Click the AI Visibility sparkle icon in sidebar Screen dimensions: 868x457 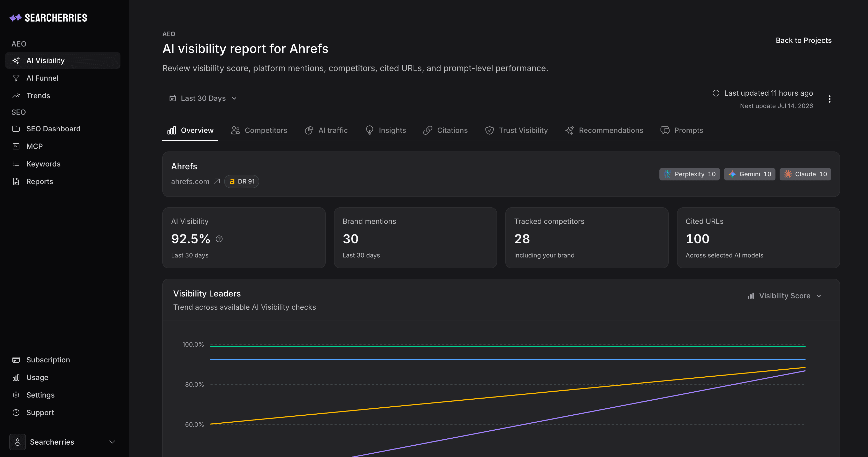[16, 61]
